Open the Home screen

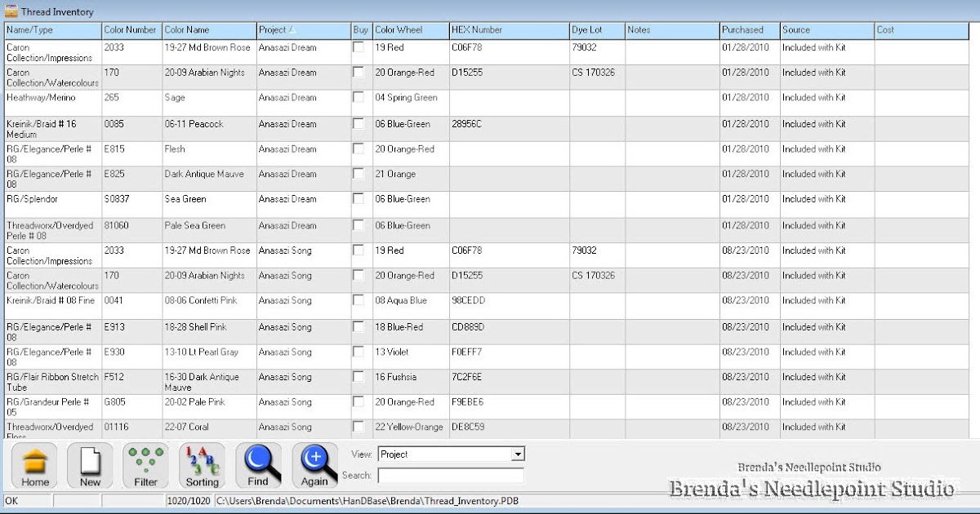[33, 465]
